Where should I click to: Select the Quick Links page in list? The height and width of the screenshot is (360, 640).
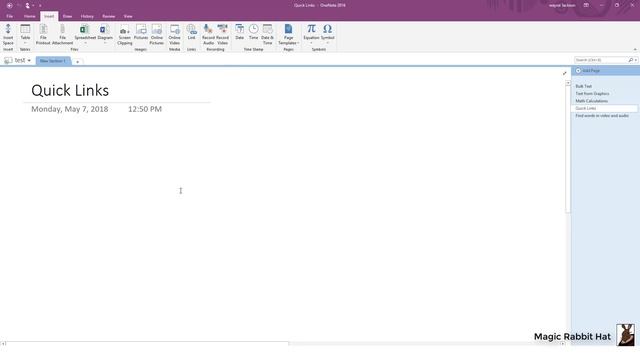(x=604, y=108)
